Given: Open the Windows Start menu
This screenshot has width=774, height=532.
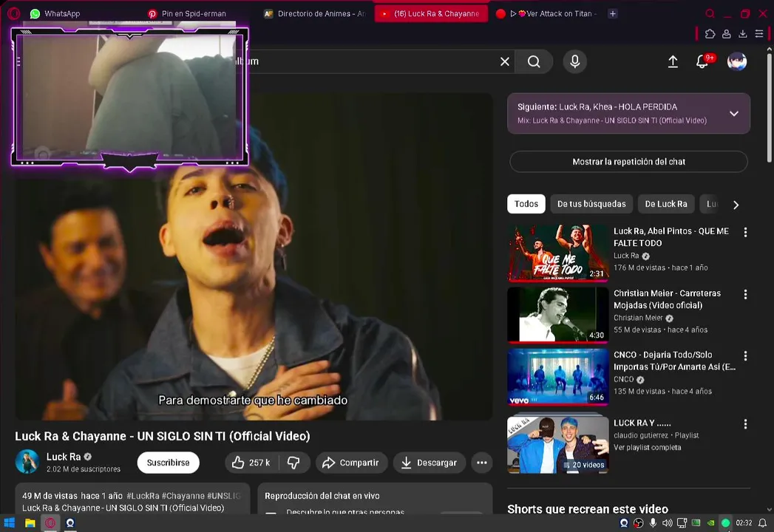Looking at the screenshot, I should coord(10,523).
